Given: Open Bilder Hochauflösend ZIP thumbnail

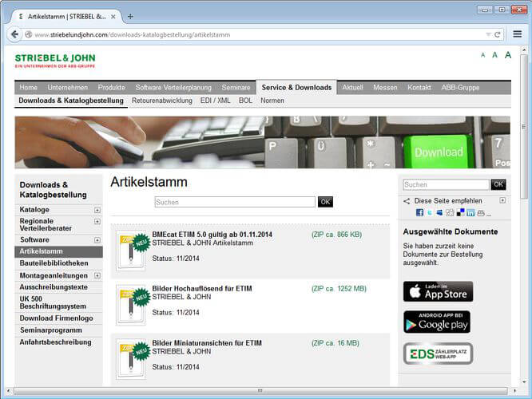Looking at the screenshot, I should point(131,305).
